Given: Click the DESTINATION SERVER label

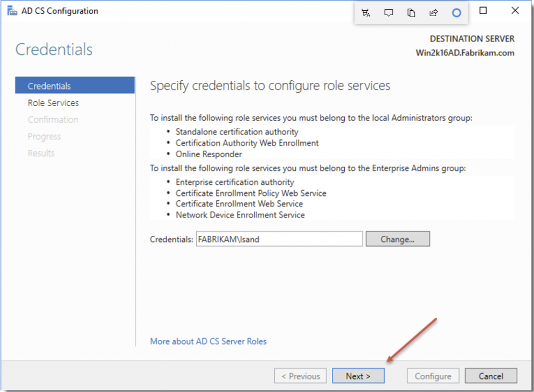Looking at the screenshot, I should [472, 39].
